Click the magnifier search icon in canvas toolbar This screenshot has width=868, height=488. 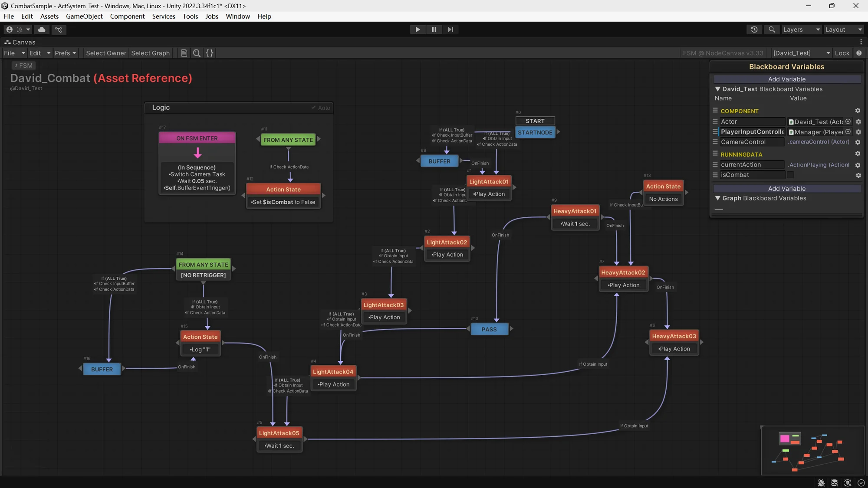coord(197,53)
